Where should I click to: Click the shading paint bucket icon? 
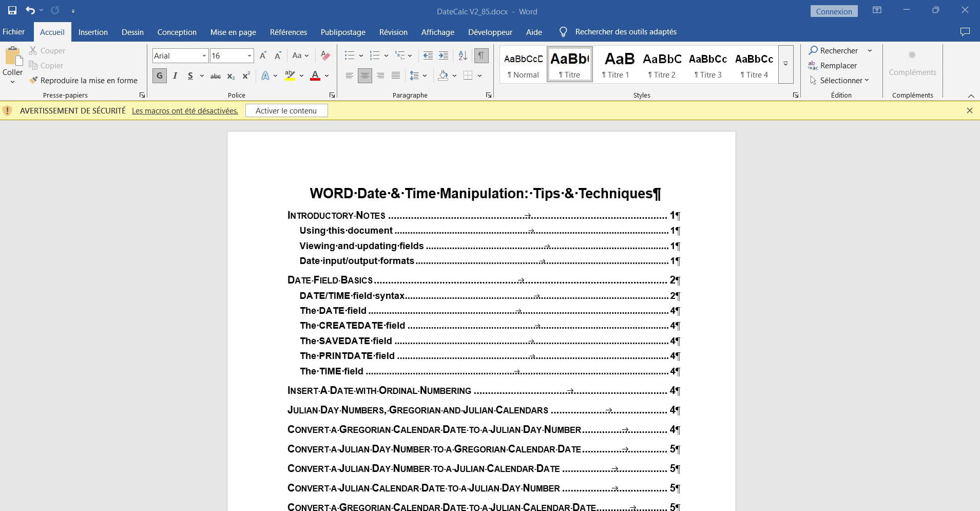[443, 76]
